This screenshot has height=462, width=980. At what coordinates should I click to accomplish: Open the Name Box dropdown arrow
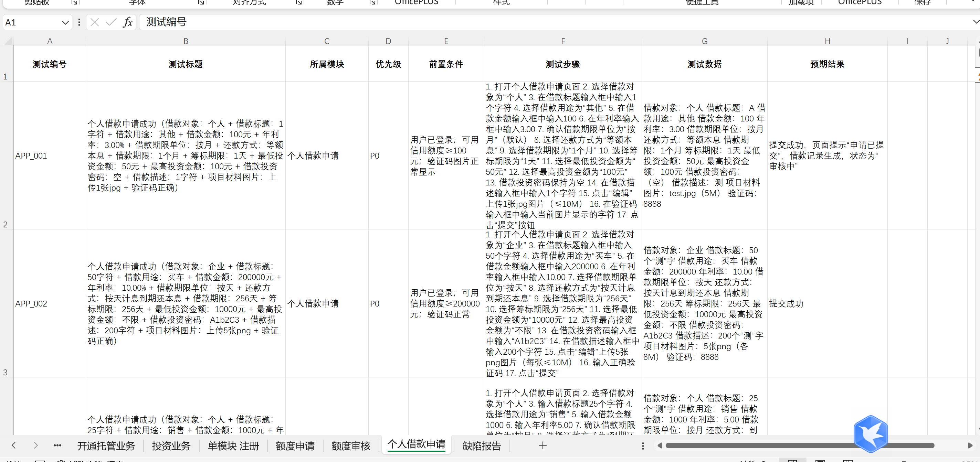(65, 22)
